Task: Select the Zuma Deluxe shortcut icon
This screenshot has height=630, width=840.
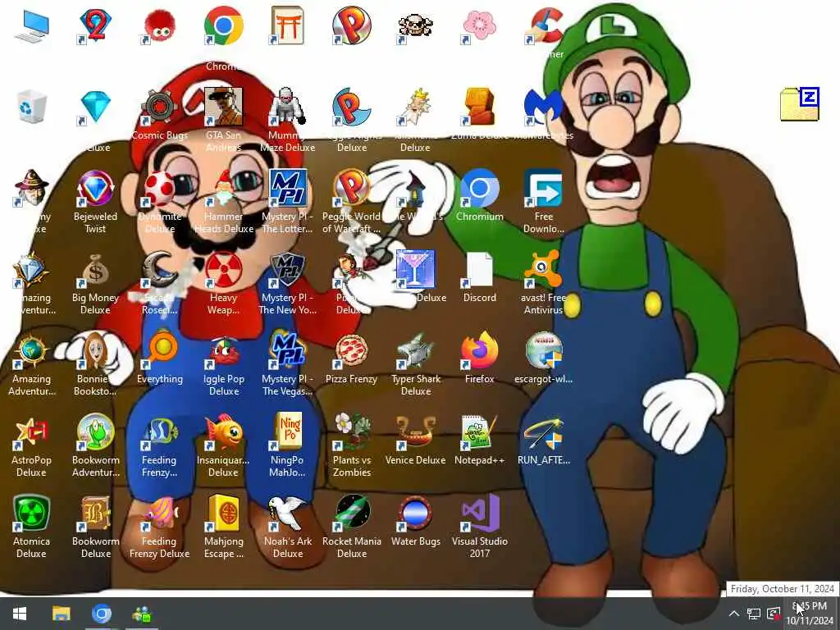Action: [x=479, y=107]
